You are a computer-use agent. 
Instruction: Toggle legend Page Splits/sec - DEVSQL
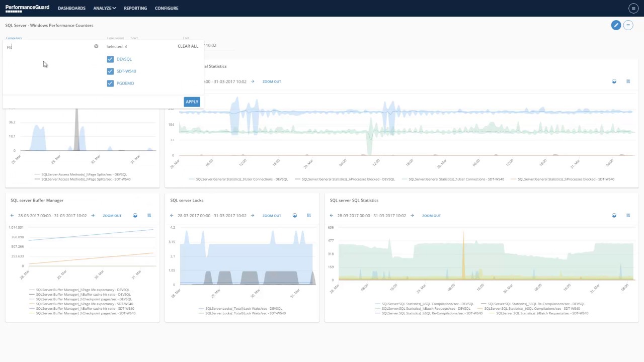click(x=80, y=174)
